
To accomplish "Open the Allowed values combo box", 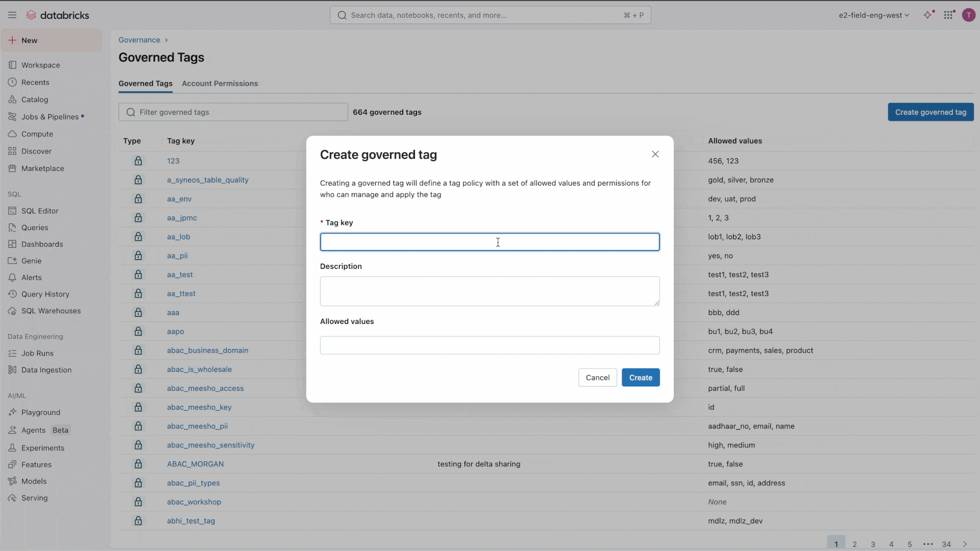I will point(489,345).
